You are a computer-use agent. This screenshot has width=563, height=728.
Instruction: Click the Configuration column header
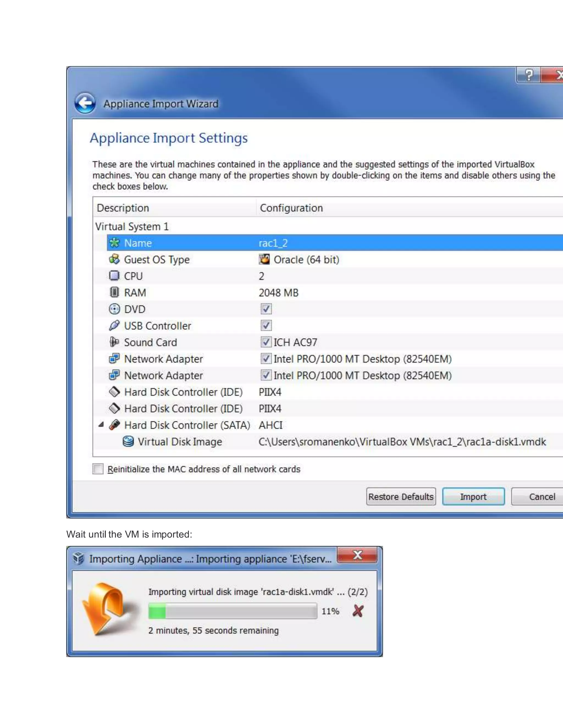point(410,208)
